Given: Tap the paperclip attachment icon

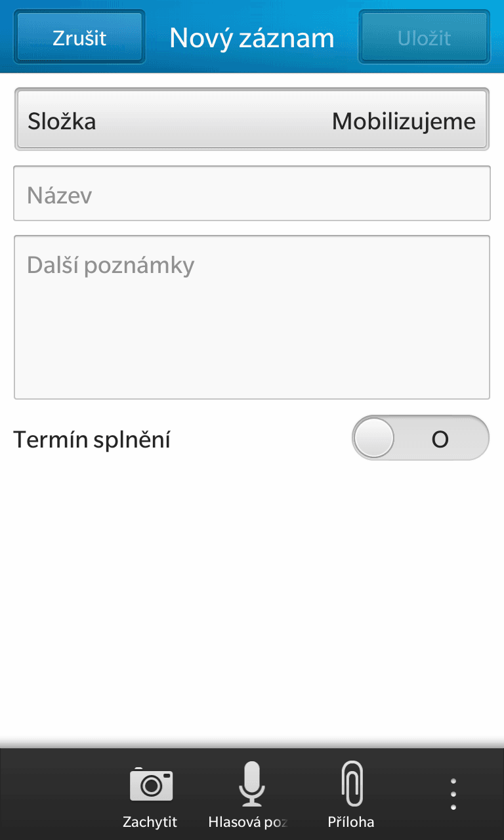Looking at the screenshot, I should 352,784.
